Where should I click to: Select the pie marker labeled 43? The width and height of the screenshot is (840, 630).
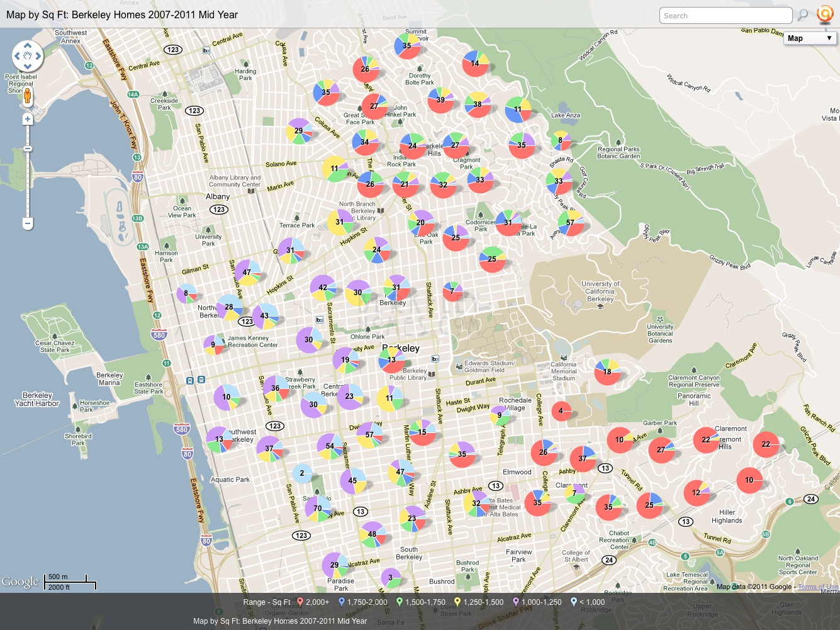coord(265,316)
